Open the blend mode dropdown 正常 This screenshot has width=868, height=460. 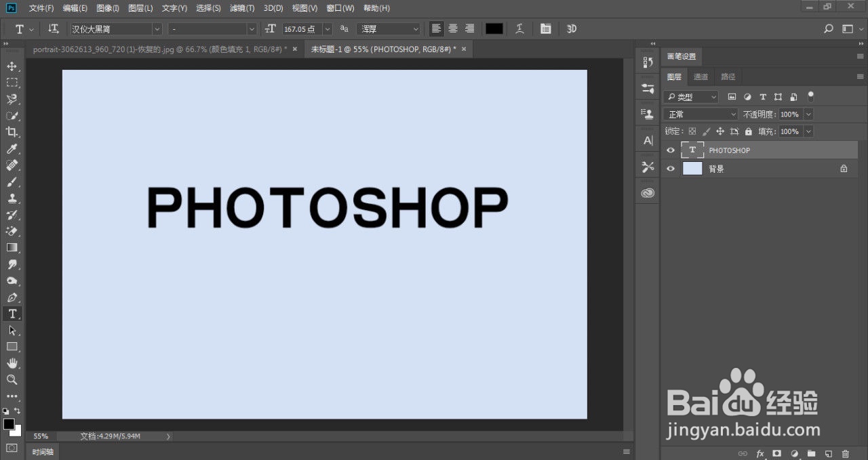click(701, 114)
